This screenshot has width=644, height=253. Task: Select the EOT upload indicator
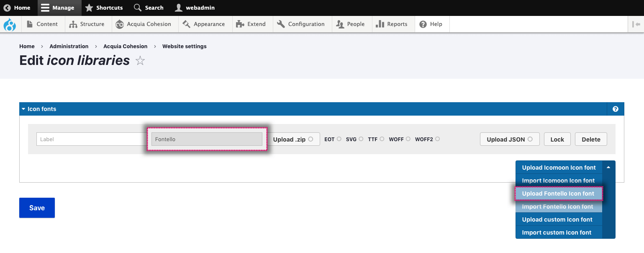pos(339,139)
